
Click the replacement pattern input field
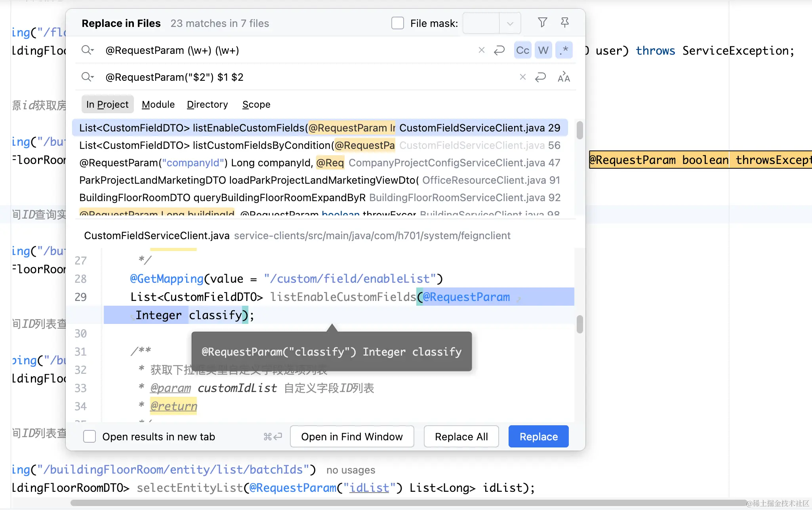[309, 77]
